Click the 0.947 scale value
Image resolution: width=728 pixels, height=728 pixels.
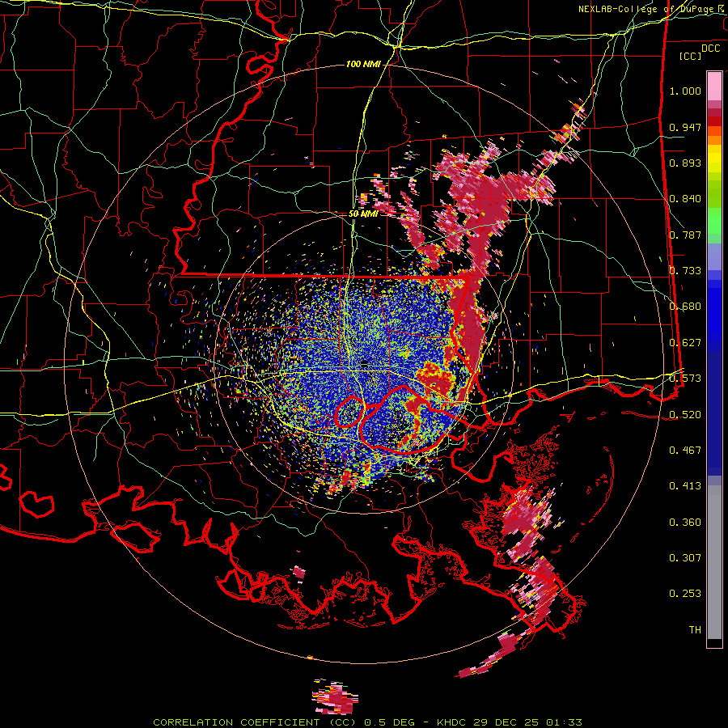(685, 127)
